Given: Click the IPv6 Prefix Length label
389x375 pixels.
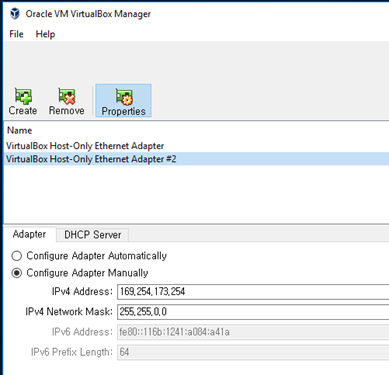Looking at the screenshot, I should point(72,352).
